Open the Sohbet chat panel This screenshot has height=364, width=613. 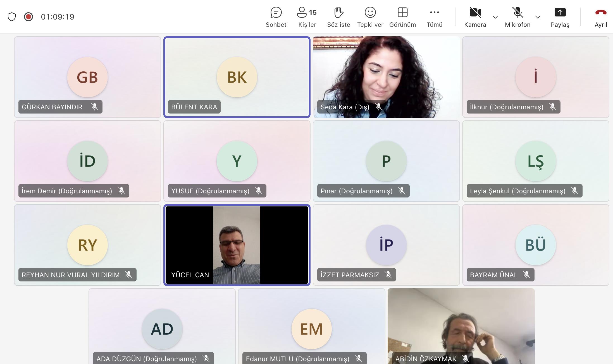276,17
